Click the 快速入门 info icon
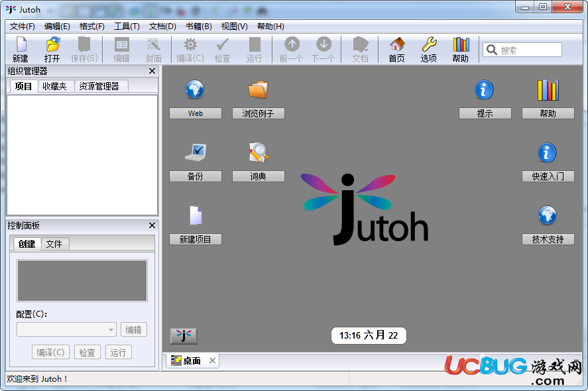Screen dimensions: 588x391 547,152
